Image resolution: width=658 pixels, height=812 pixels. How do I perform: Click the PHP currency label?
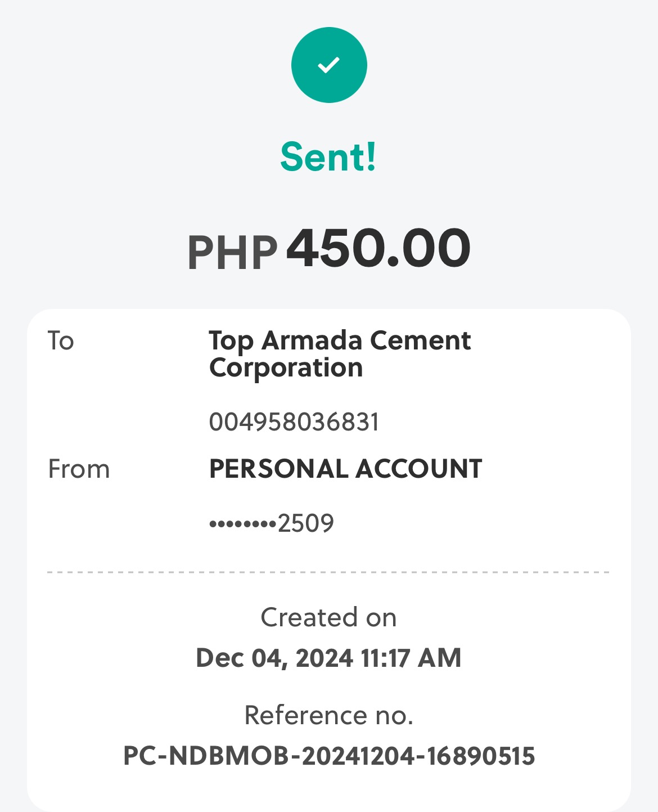coord(232,253)
